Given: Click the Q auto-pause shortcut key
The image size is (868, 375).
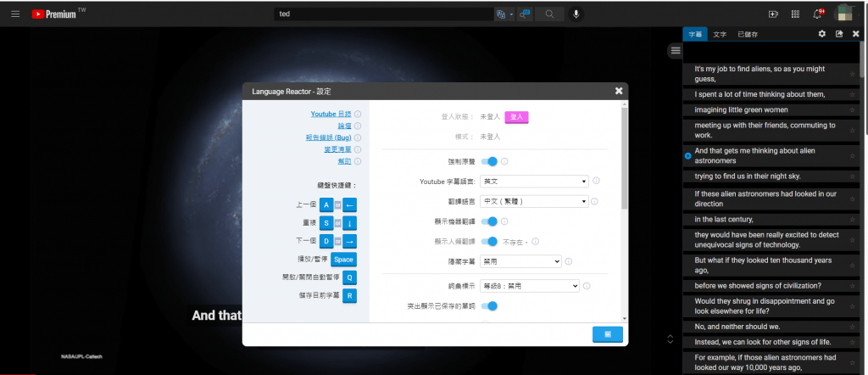Looking at the screenshot, I should [349, 278].
